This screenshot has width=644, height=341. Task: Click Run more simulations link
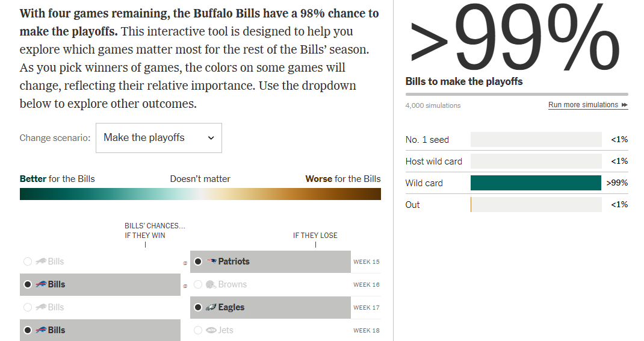click(x=587, y=105)
